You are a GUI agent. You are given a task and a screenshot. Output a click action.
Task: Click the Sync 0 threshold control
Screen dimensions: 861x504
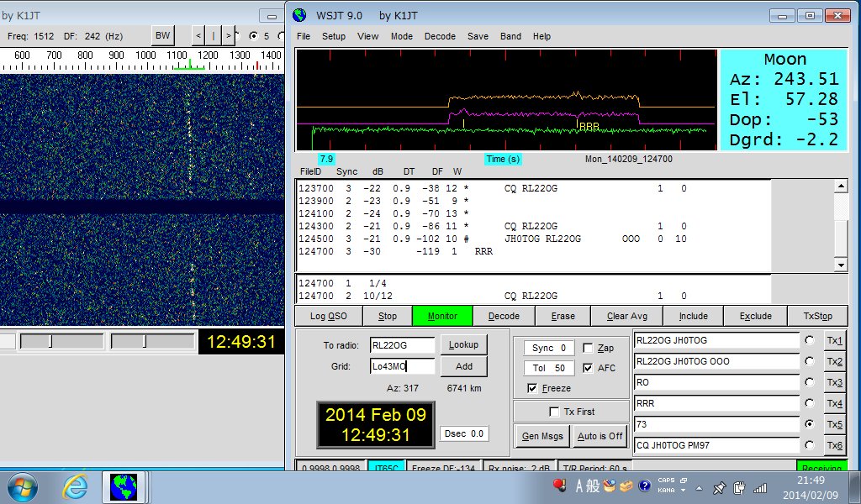[548, 348]
